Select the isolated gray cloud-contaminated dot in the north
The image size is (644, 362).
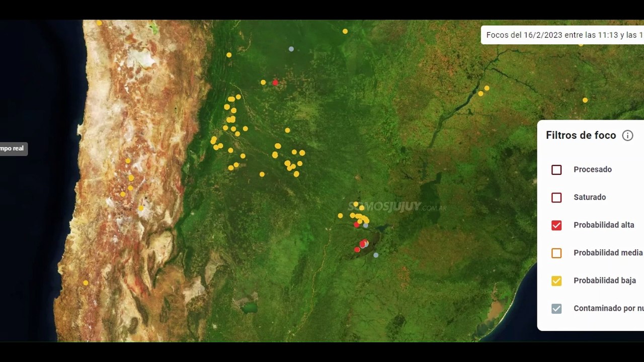pyautogui.click(x=291, y=49)
